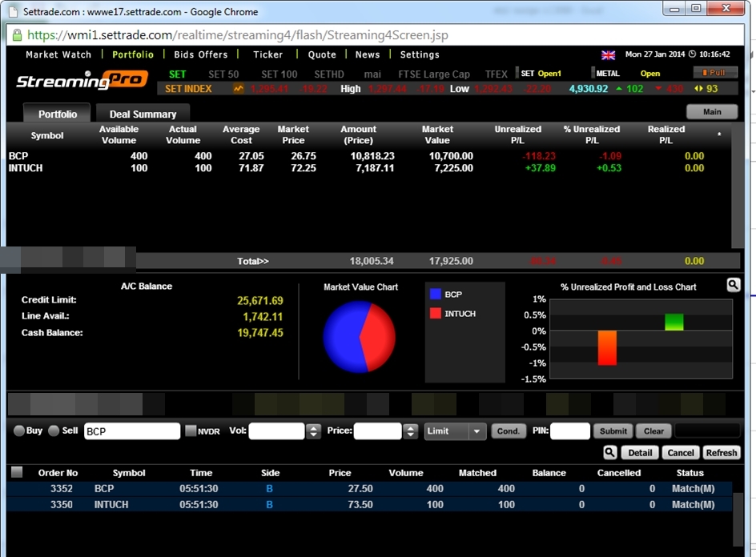Open the Market Watch menu
Image resolution: width=756 pixels, height=557 pixels.
pyautogui.click(x=58, y=54)
